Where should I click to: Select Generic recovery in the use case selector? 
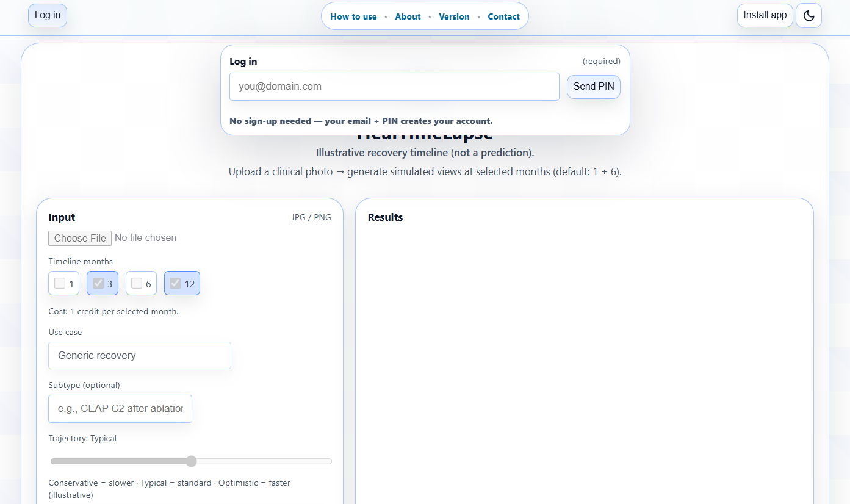pos(139,355)
